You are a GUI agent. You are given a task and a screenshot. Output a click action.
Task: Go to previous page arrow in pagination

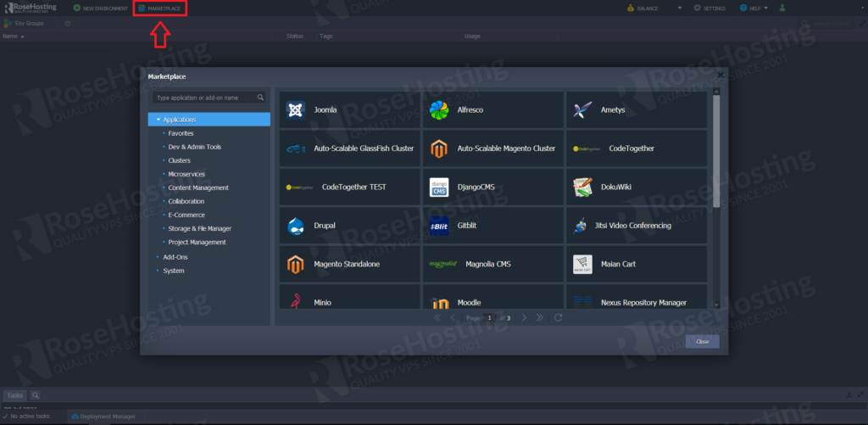coord(453,317)
